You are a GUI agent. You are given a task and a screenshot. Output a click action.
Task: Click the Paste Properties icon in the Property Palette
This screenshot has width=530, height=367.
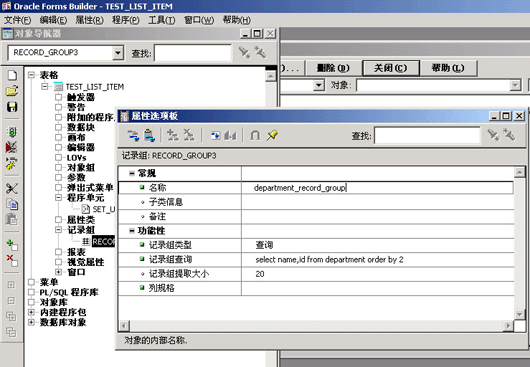pyautogui.click(x=149, y=136)
